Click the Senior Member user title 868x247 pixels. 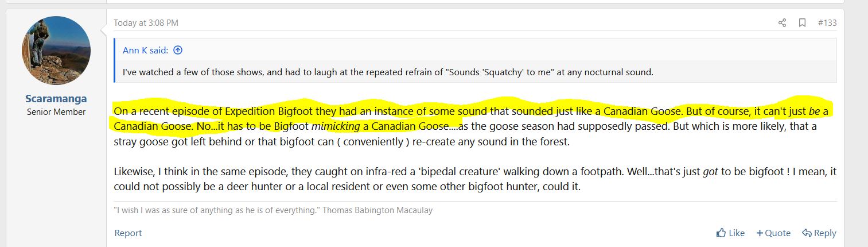[x=56, y=112]
